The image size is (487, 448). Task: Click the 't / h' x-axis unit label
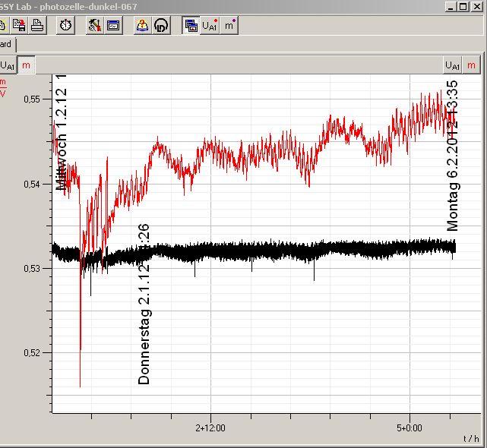click(471, 439)
